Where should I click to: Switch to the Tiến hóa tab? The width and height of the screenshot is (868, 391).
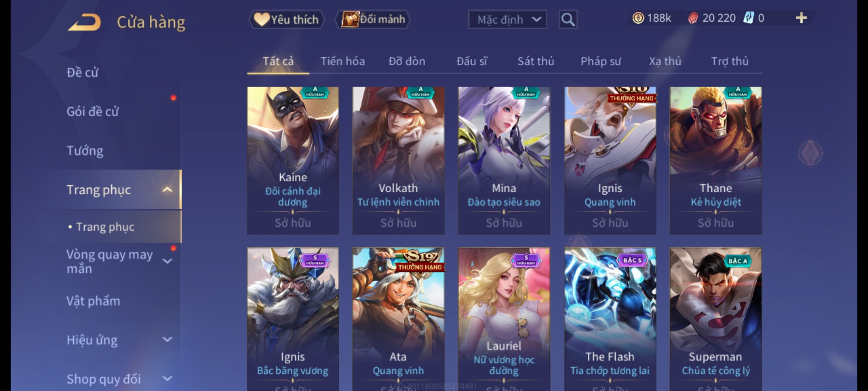click(342, 62)
